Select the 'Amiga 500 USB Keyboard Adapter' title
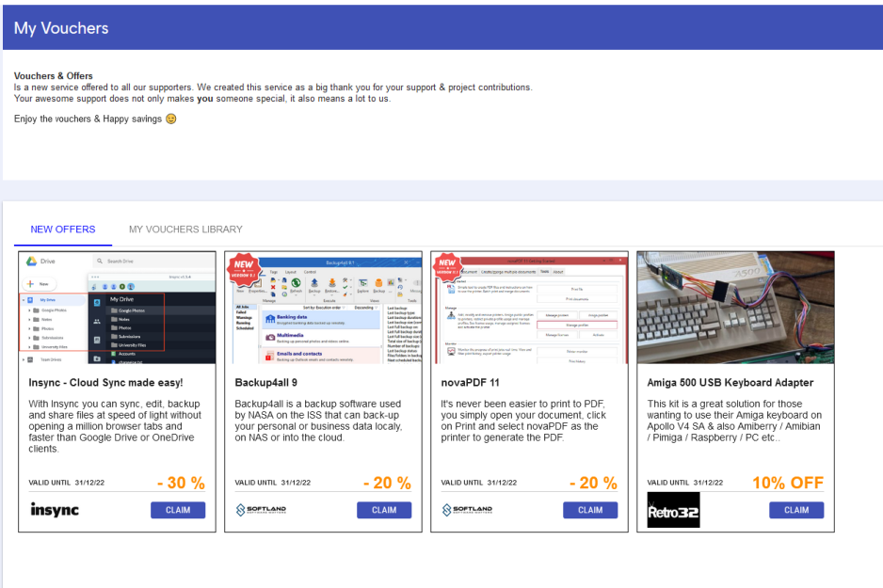Viewport: 883px width, 588px height. (730, 383)
